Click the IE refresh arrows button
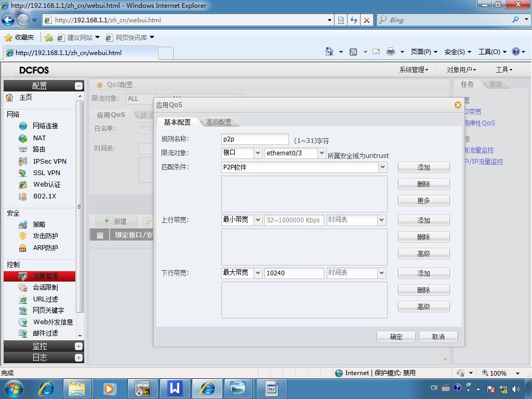 click(x=354, y=20)
